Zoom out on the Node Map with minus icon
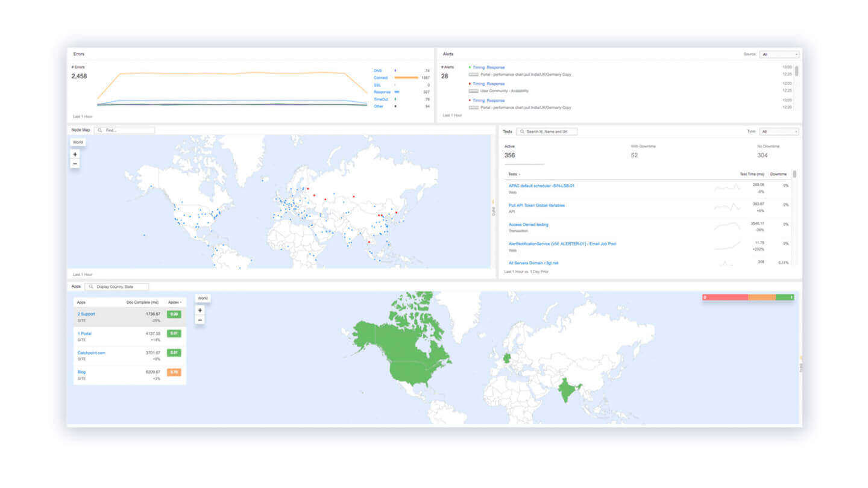Image resolution: width=868 pixels, height=488 pixels. [x=75, y=163]
